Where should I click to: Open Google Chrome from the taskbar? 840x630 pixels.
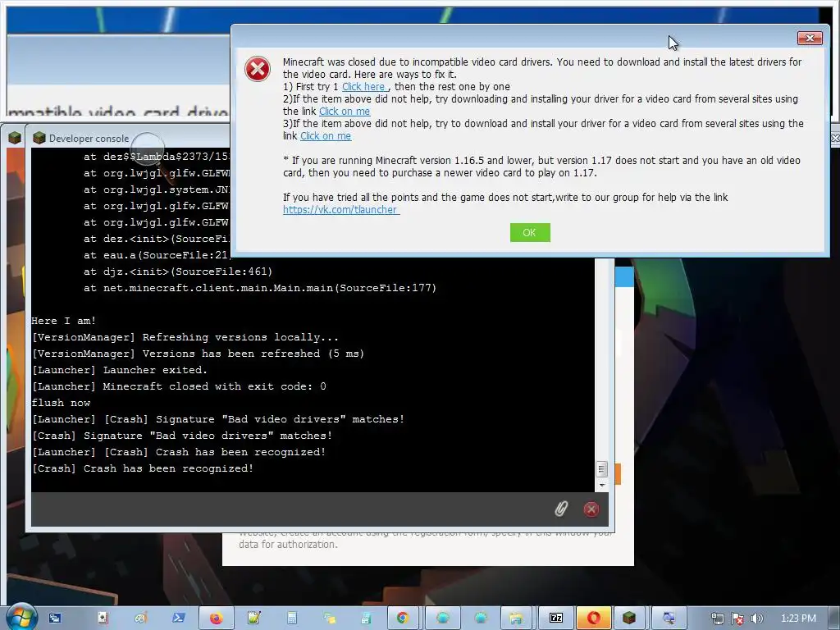coord(402,619)
